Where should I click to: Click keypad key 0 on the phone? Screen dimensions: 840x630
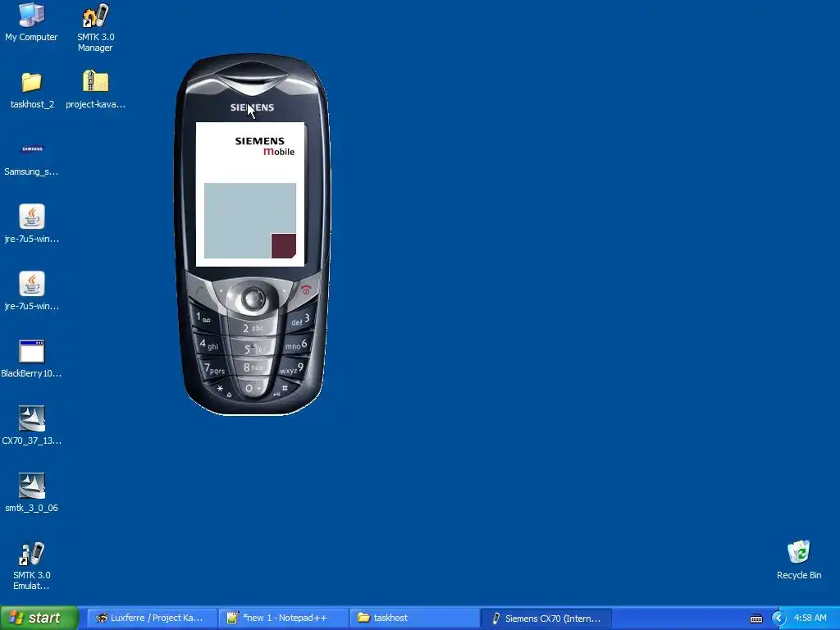252,388
